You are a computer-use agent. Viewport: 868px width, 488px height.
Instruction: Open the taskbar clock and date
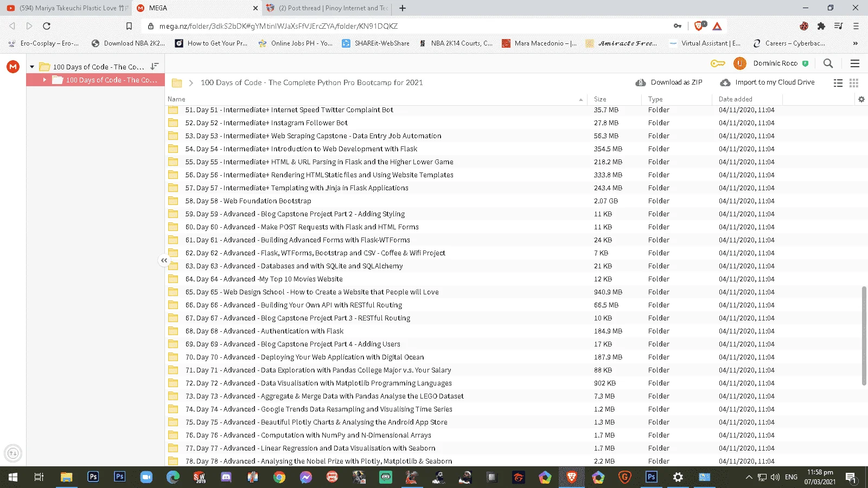click(820, 477)
